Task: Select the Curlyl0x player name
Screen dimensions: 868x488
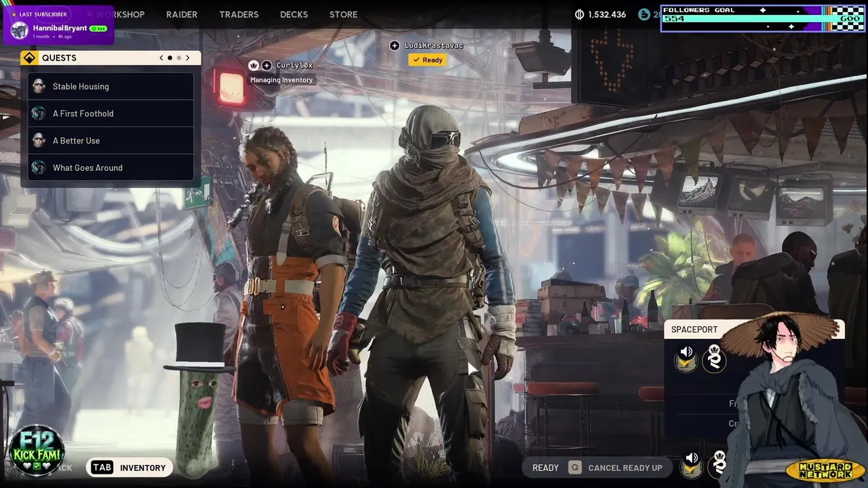Action: coord(294,65)
